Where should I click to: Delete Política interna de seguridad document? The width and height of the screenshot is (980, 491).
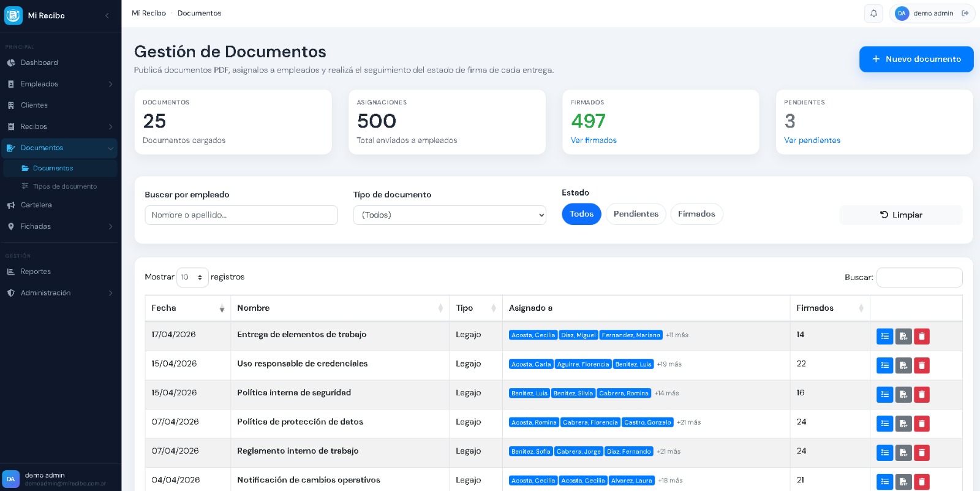tap(922, 395)
